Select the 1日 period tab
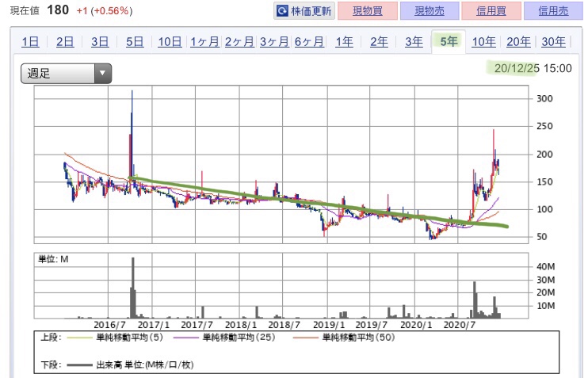The height and width of the screenshot is (378, 588). [x=30, y=41]
